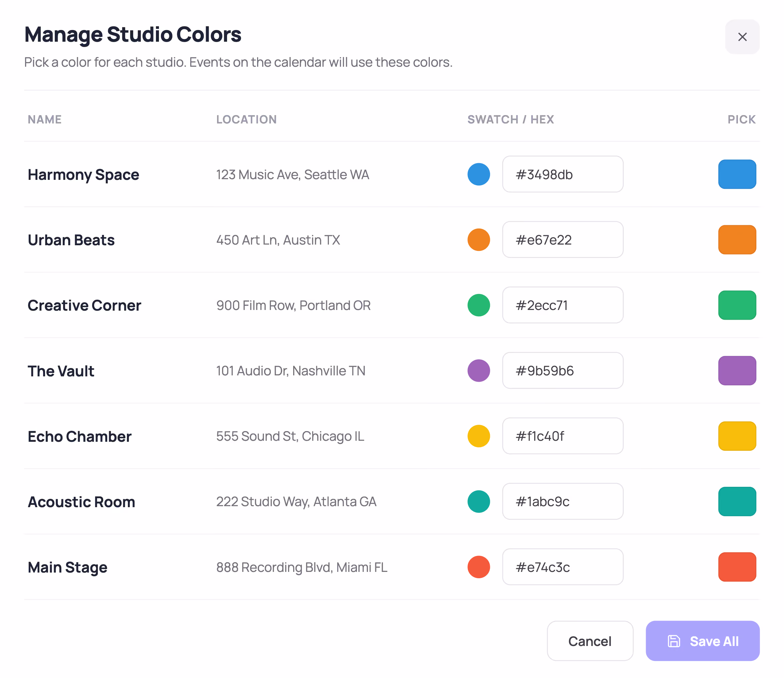The image size is (784, 678).
Task: Click the yellow round swatch for Echo Chamber
Action: coord(478,436)
